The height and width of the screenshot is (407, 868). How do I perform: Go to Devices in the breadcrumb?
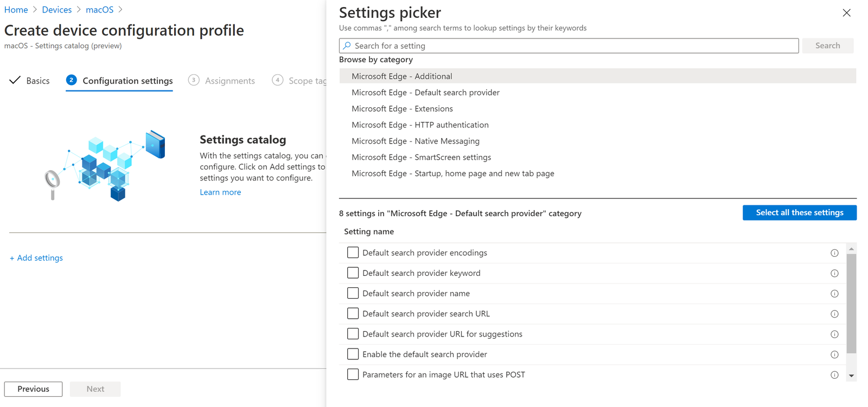57,10
